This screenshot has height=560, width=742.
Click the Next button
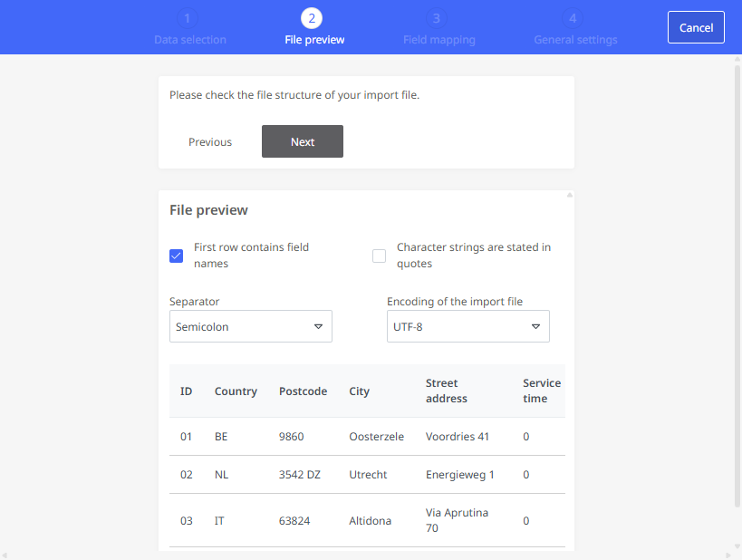click(303, 141)
